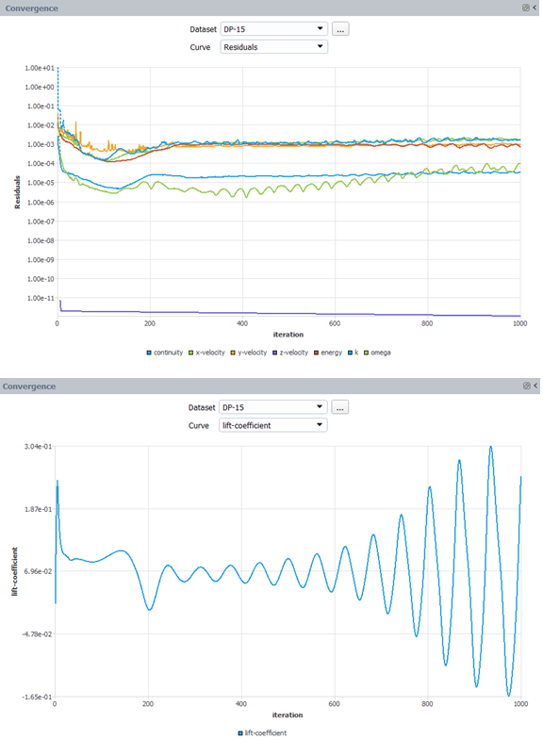Toggle the k legend entry

(353, 353)
